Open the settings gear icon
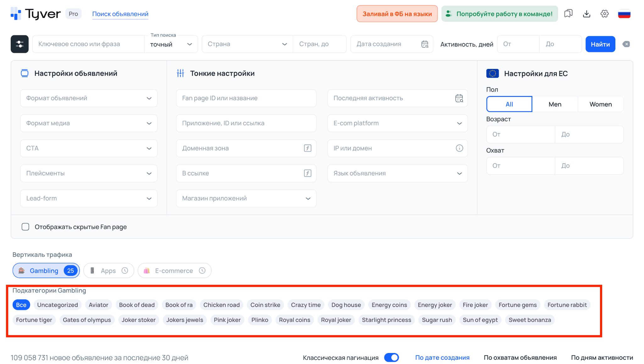This screenshot has width=644, height=364. pos(604,14)
